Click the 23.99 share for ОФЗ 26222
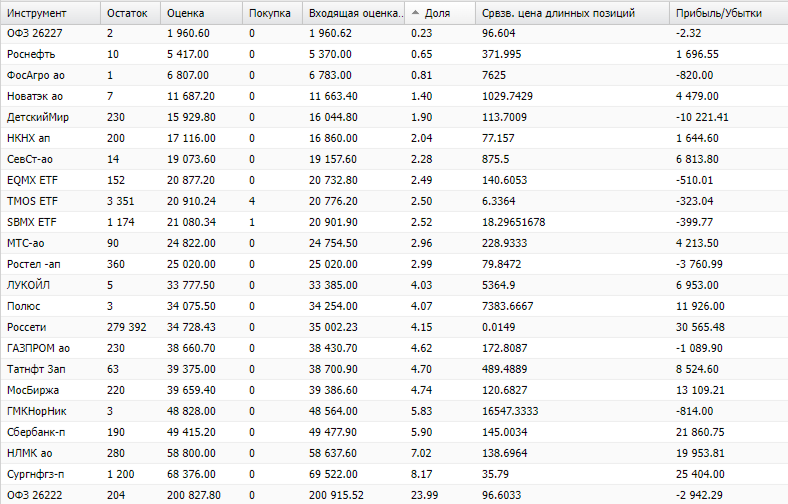Viewport: 788px width, 504px height. (x=425, y=495)
